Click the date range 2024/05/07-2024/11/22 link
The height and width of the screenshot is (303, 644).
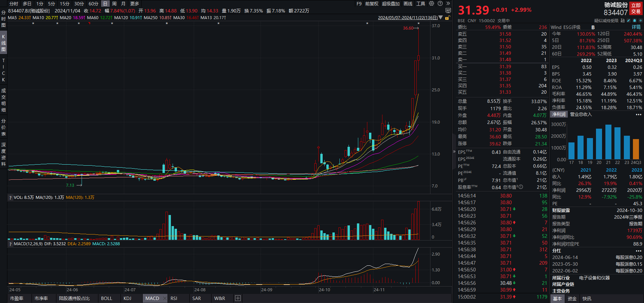click(x=408, y=18)
